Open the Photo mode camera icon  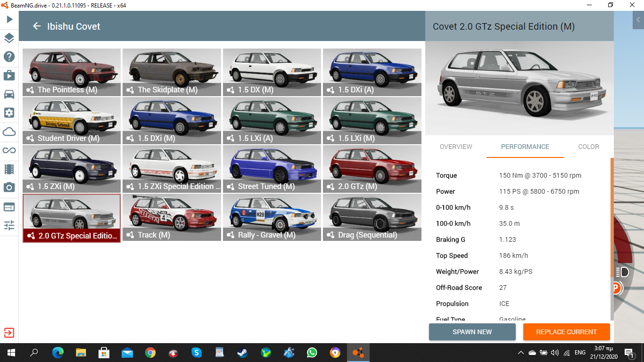pyautogui.click(x=9, y=188)
